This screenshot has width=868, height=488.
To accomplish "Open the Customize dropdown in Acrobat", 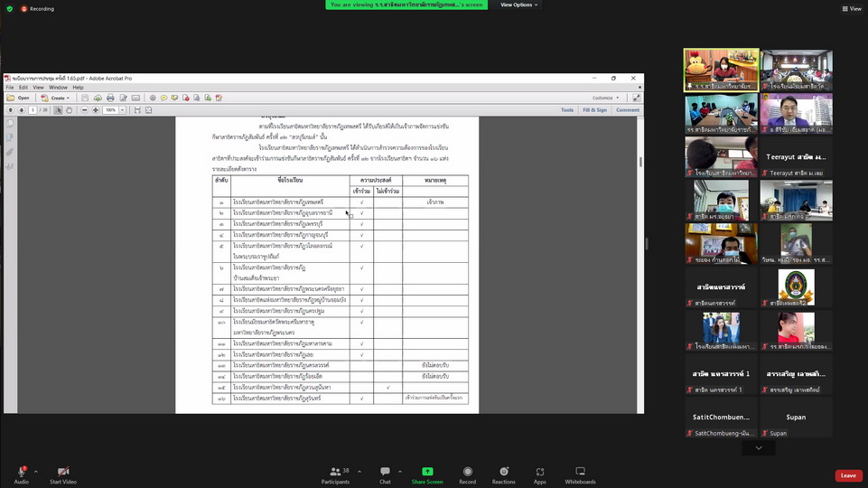I will [x=604, y=98].
